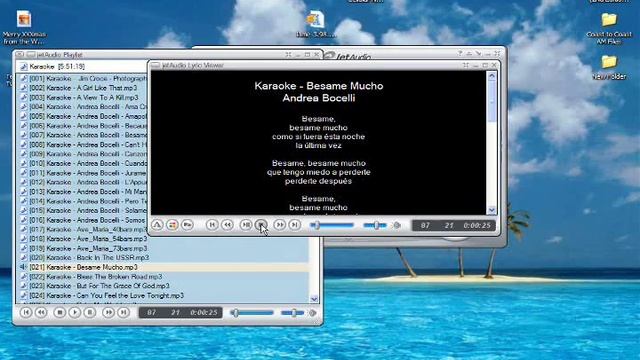640x360 pixels.
Task: Click rewind button in Lyric Viewer
Action: click(227, 225)
